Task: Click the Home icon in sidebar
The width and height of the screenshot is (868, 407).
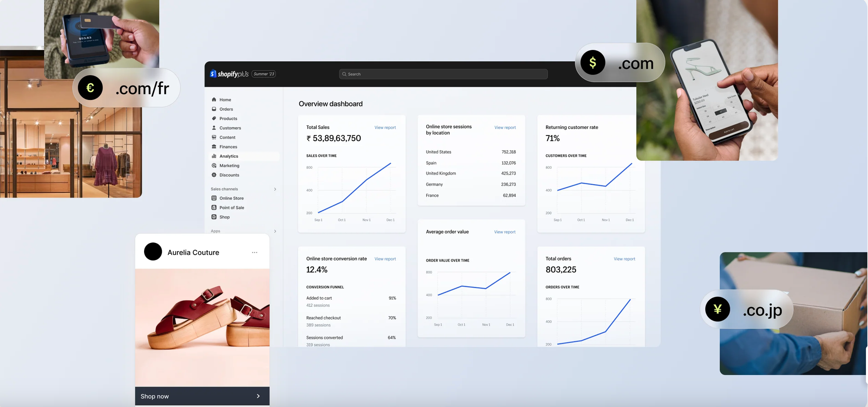Action: pyautogui.click(x=214, y=99)
